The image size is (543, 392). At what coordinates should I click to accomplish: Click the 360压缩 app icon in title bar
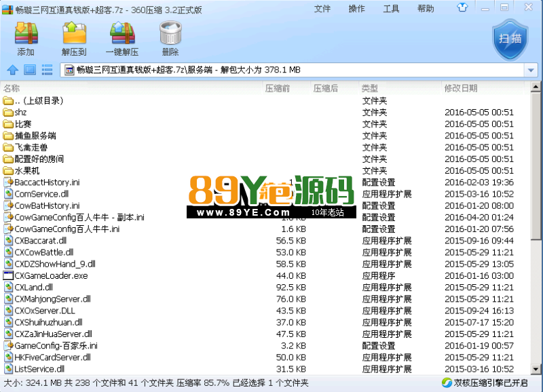[7, 9]
